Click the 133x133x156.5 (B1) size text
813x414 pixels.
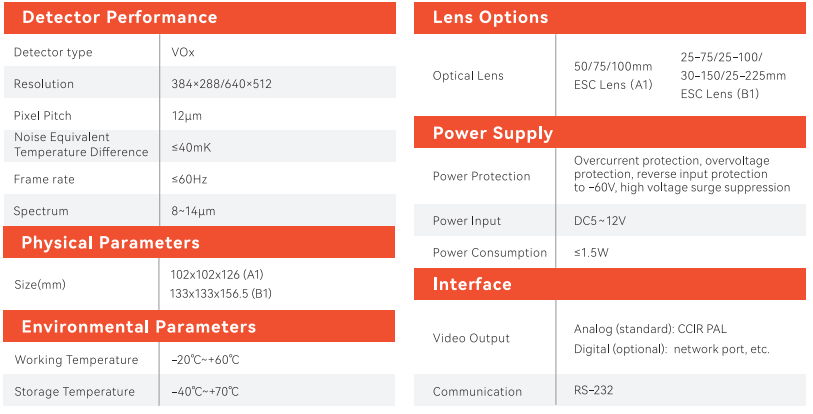pos(221,293)
